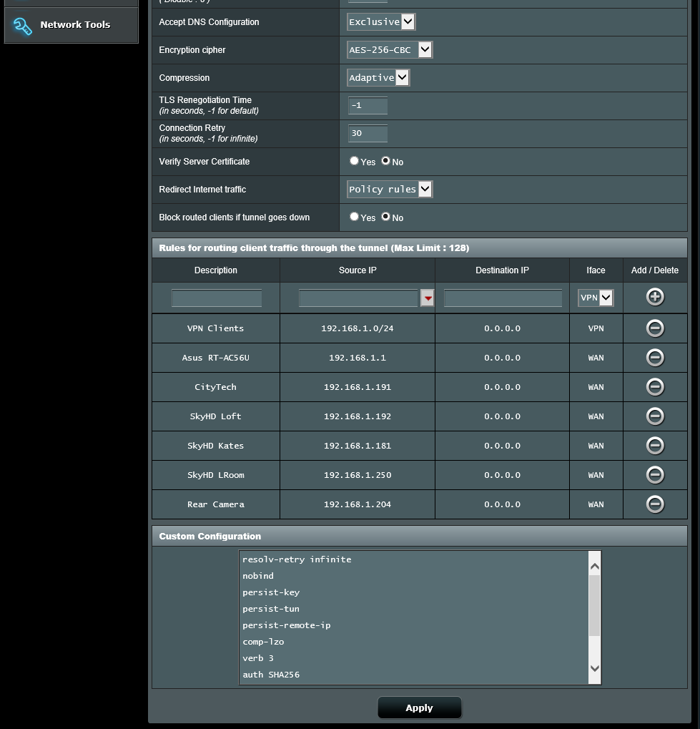
Task: Delete the Rear Camera rule
Action: (x=655, y=504)
